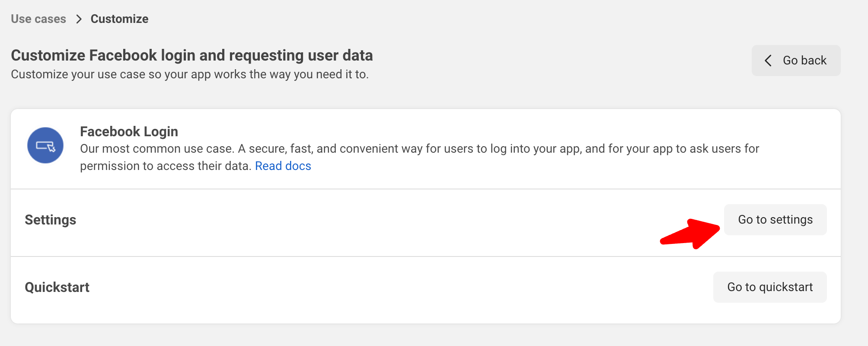
Task: Click 'Our most common use case' sentence
Action: pos(157,149)
